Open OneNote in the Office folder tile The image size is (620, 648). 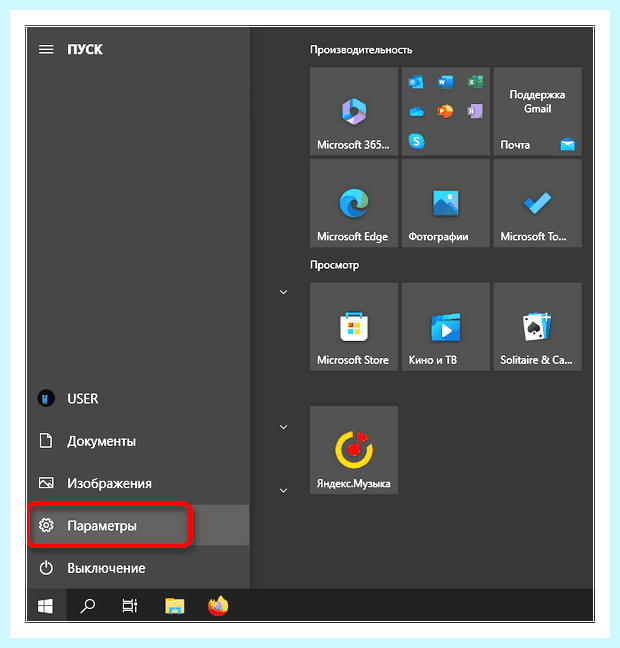coord(475,112)
